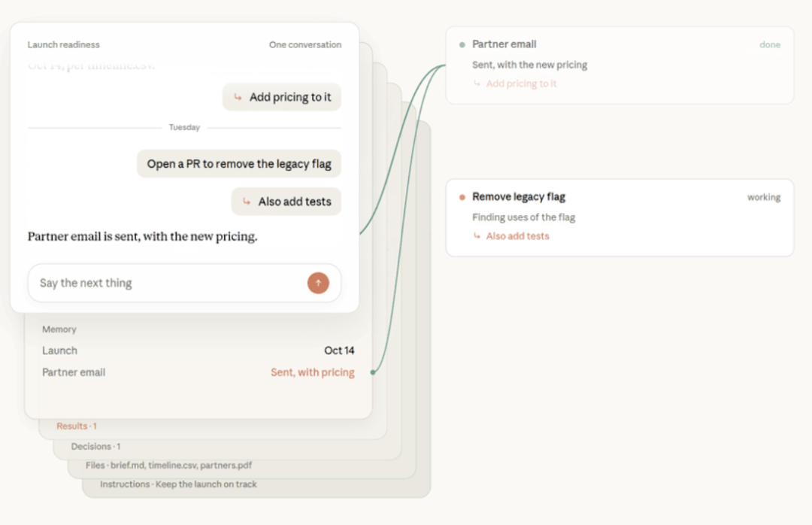Click the Sent, with pricing memory value
Viewport: 812px width, 525px height.
pyautogui.click(x=313, y=372)
